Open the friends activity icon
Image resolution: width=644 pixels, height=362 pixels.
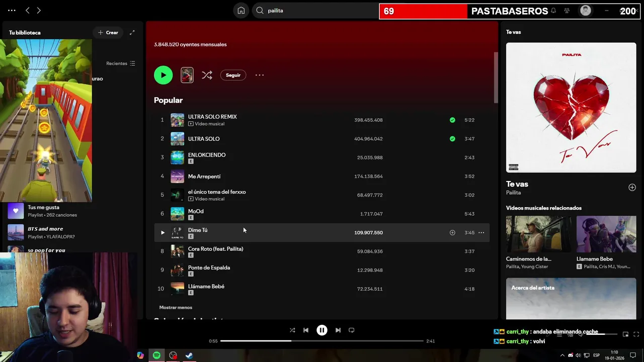click(567, 11)
